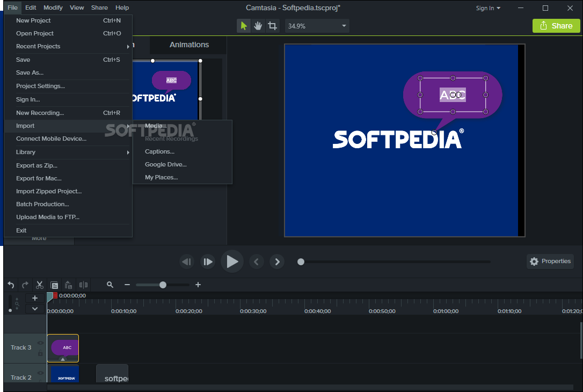
Task: Choose Open Project menu entry
Action: [68, 33]
